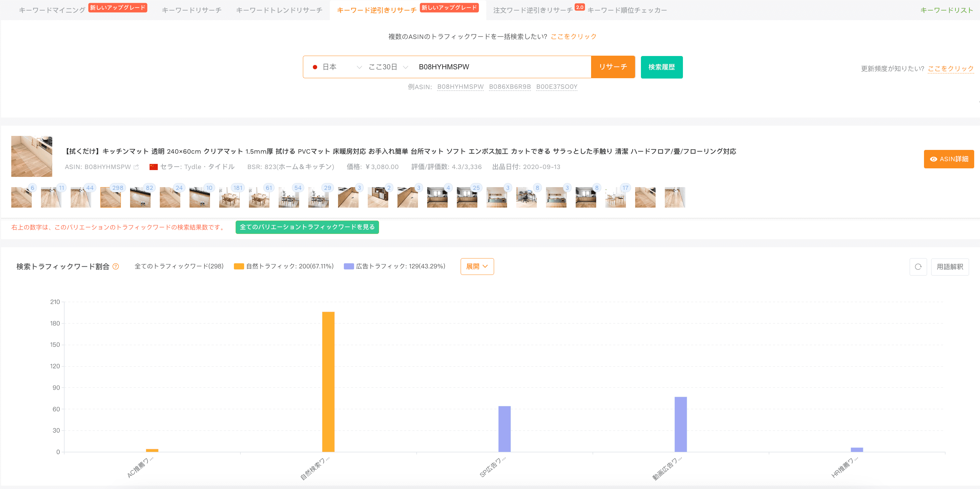Select variation thumbnail with badge 298
Screen dimensions: 980x489
(x=111, y=197)
